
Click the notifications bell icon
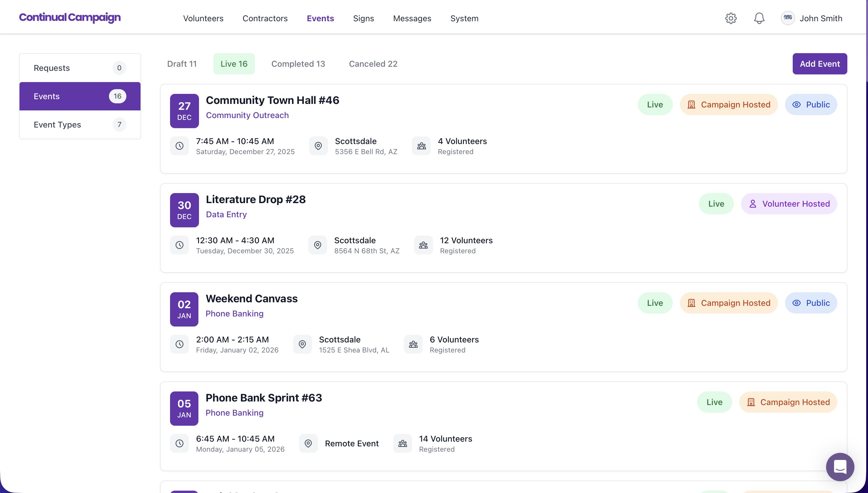(759, 18)
